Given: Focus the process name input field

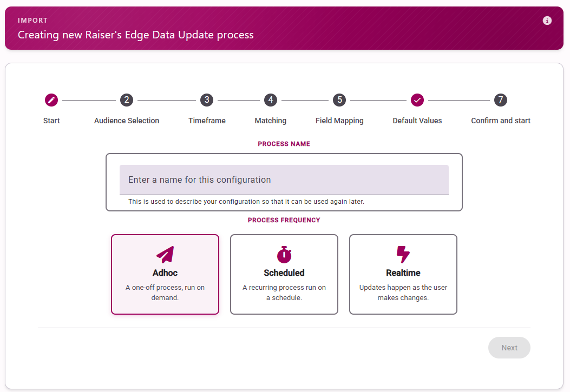Looking at the screenshot, I should point(284,180).
